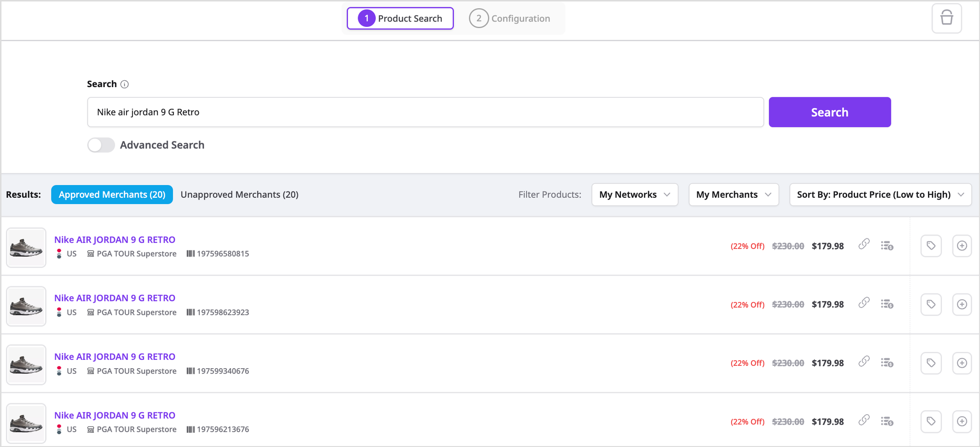This screenshot has width=980, height=447.
Task: Click the Advanced Search label
Action: (162, 145)
